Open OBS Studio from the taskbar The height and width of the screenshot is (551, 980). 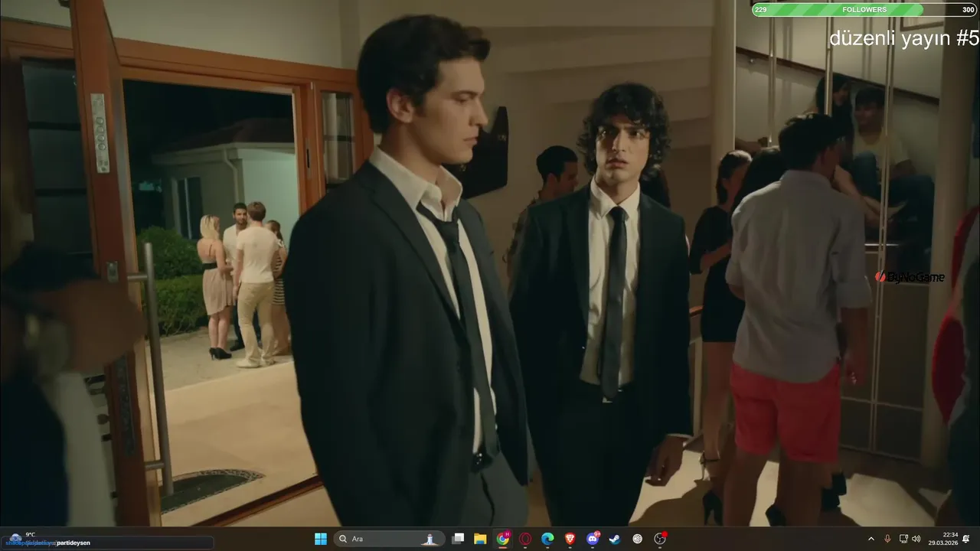[660, 539]
